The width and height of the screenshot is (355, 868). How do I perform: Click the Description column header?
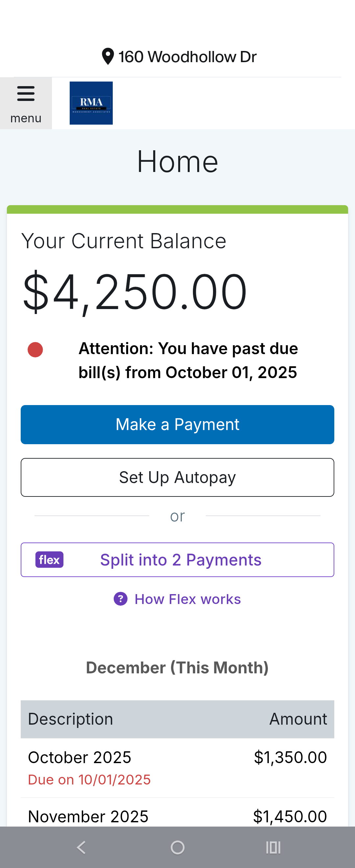click(x=70, y=719)
